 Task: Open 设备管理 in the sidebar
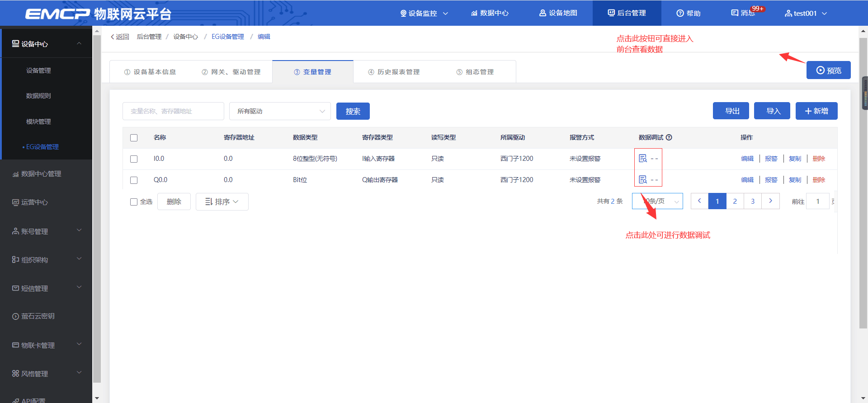(38, 70)
